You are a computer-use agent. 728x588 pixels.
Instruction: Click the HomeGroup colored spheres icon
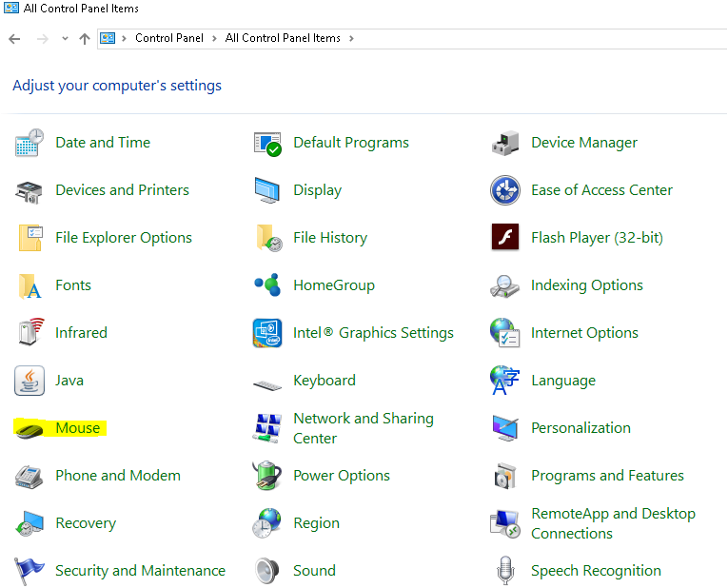[x=267, y=285]
